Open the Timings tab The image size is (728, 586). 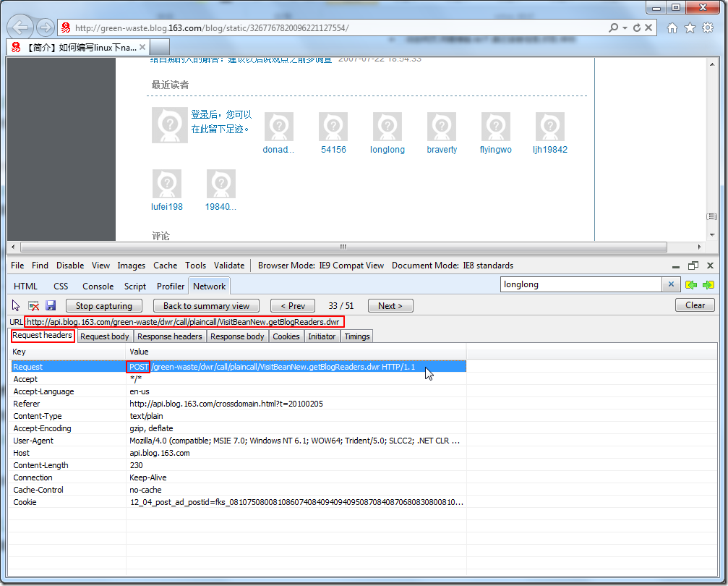[x=357, y=336]
